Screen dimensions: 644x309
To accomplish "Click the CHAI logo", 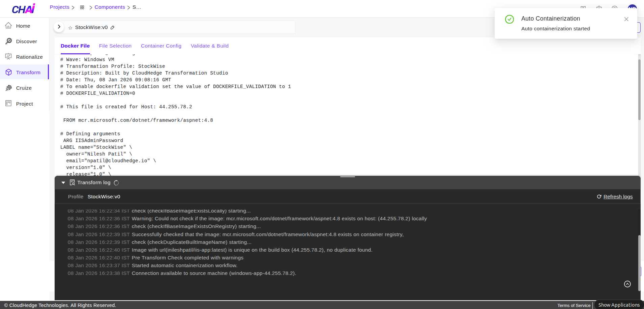I will click(24, 9).
